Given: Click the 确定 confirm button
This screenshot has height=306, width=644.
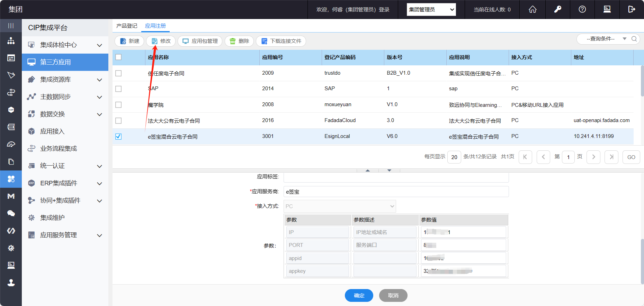Looking at the screenshot, I should (x=359, y=295).
